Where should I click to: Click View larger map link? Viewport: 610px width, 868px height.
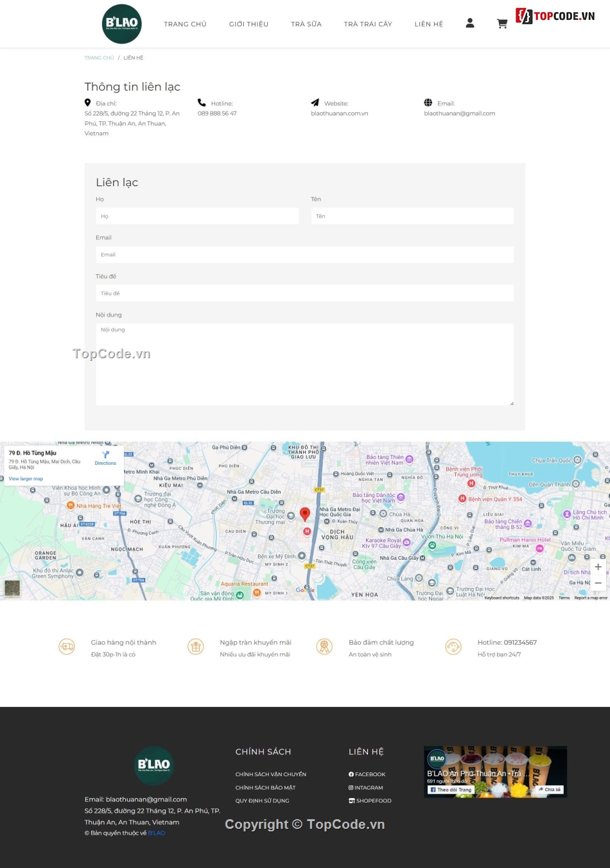(x=26, y=479)
